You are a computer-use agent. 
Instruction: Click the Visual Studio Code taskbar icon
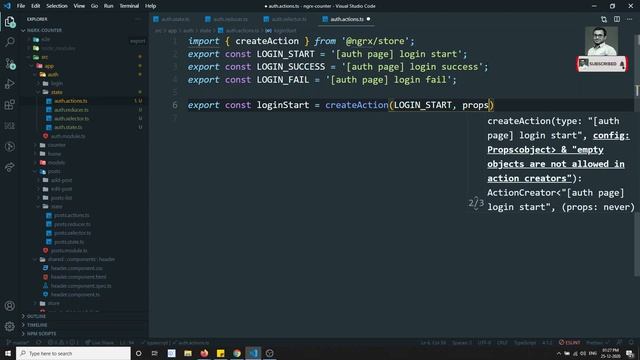pyautogui.click(x=253, y=353)
